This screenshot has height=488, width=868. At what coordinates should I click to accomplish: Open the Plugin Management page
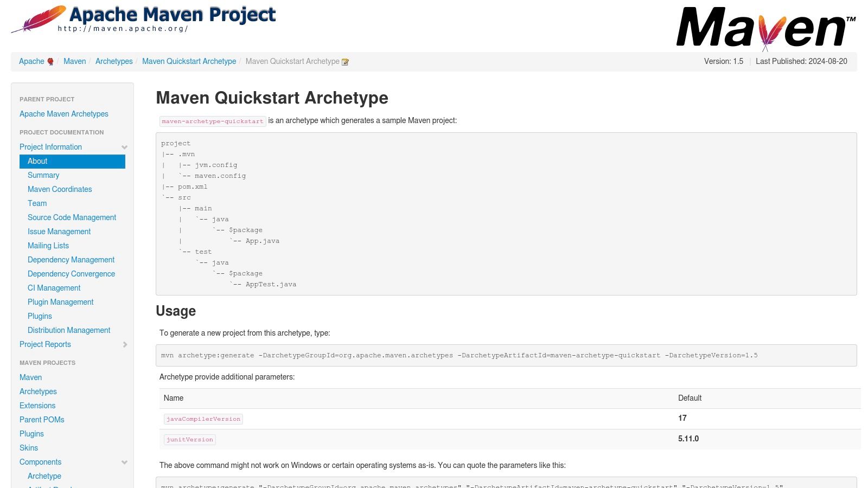[x=60, y=302]
